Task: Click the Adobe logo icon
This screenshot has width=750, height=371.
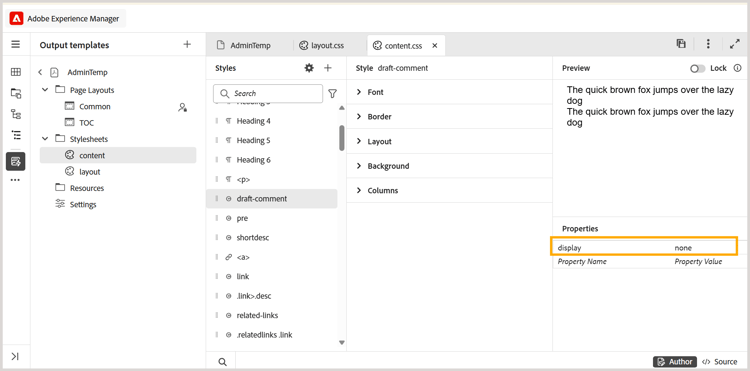Action: tap(16, 19)
